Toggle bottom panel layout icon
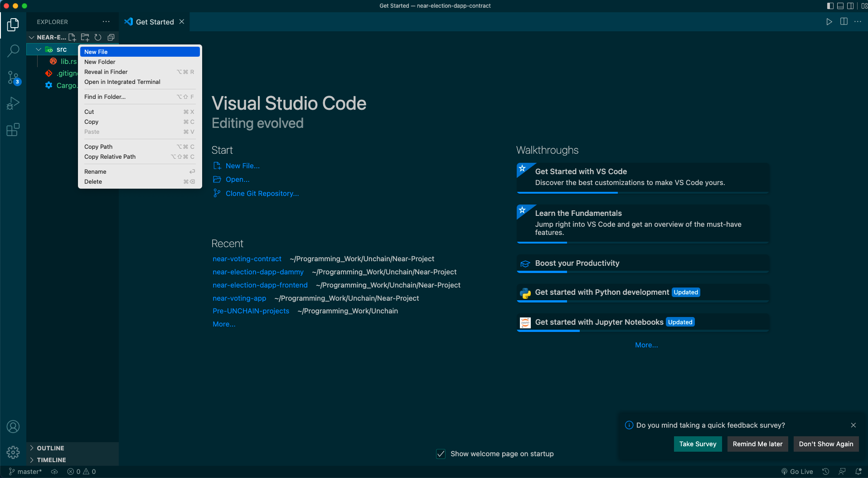The width and height of the screenshot is (868, 478). click(x=840, y=6)
